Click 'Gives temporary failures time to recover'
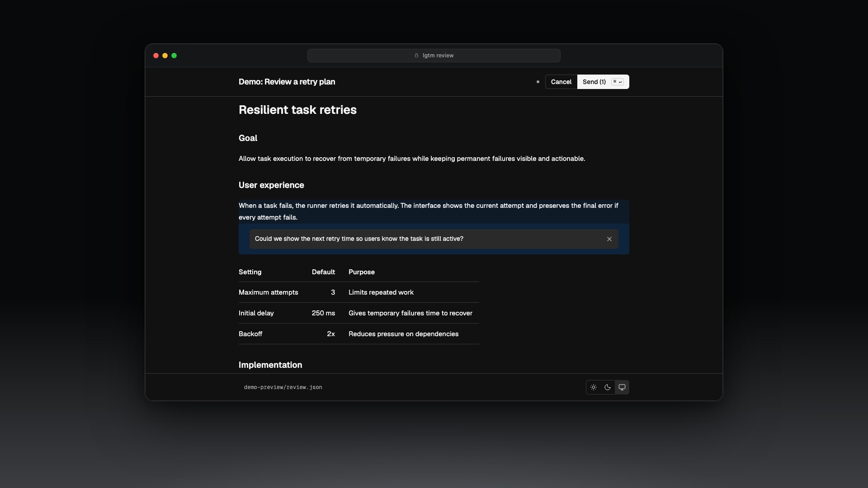This screenshot has width=868, height=488. coord(410,313)
